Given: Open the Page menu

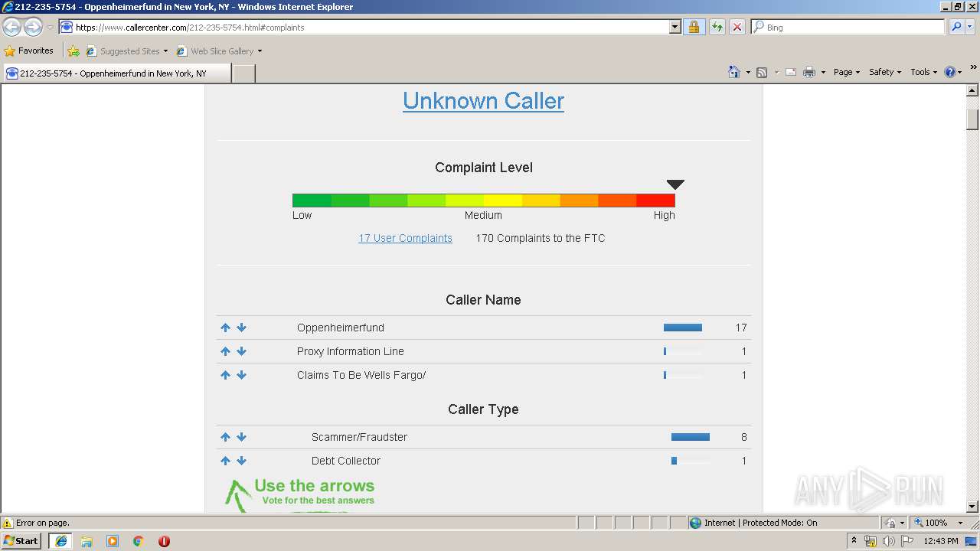Looking at the screenshot, I should 846,72.
